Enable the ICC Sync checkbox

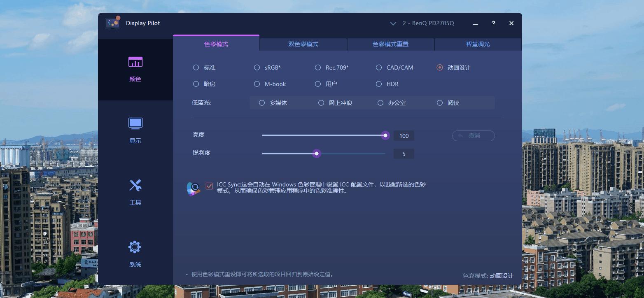tap(209, 186)
